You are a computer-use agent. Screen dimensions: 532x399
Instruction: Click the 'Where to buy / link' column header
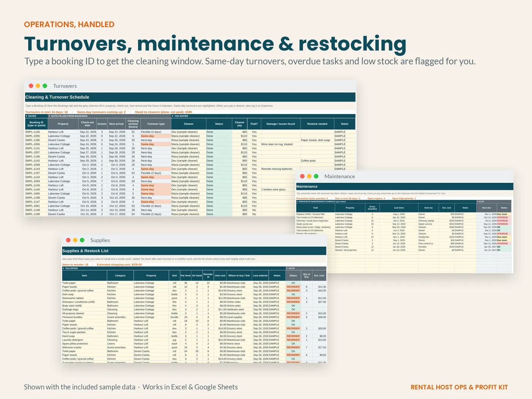click(x=239, y=275)
